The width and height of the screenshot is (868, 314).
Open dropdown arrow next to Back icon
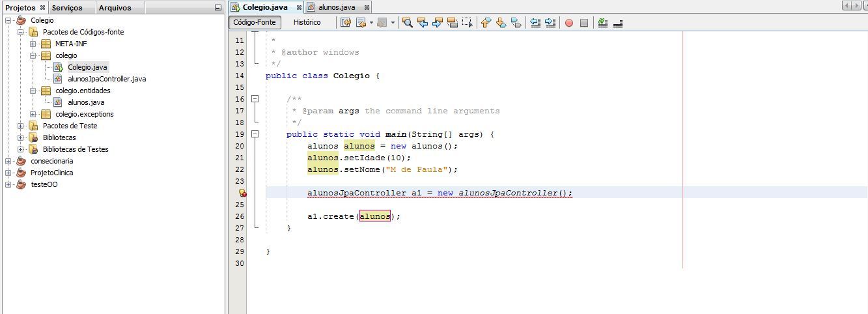[371, 23]
